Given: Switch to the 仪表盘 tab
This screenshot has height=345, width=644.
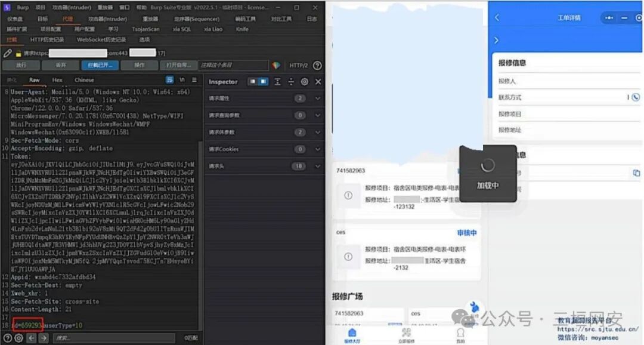Looking at the screenshot, I should point(15,19).
